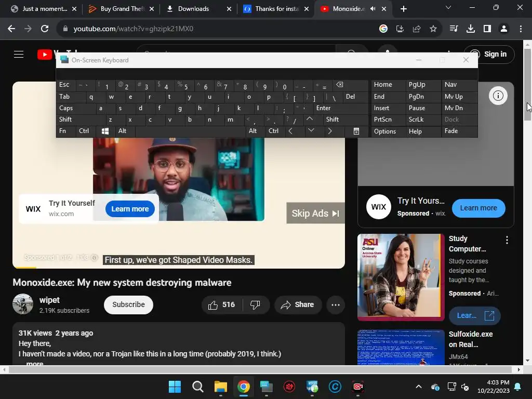This screenshot has height=399, width=532.
Task: Open the notification bell in system tray
Action: (518, 387)
